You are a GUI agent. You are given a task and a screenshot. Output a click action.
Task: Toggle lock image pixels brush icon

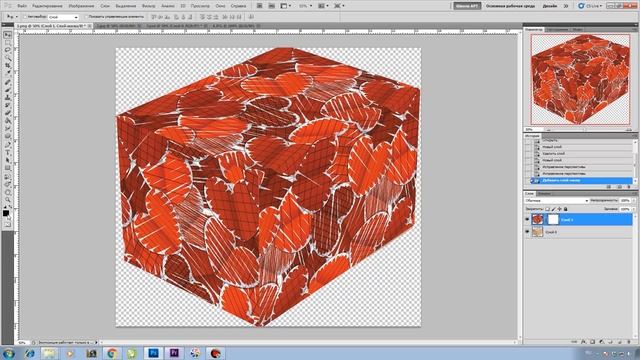point(553,209)
